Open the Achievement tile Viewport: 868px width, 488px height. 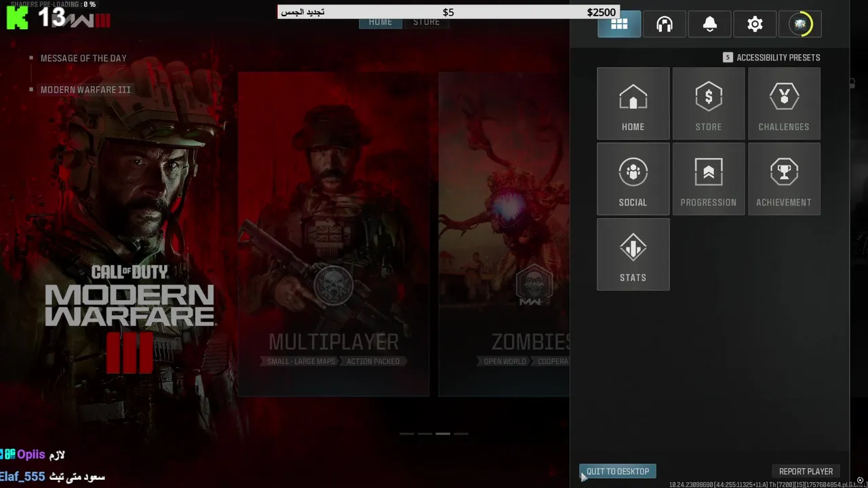tap(784, 179)
